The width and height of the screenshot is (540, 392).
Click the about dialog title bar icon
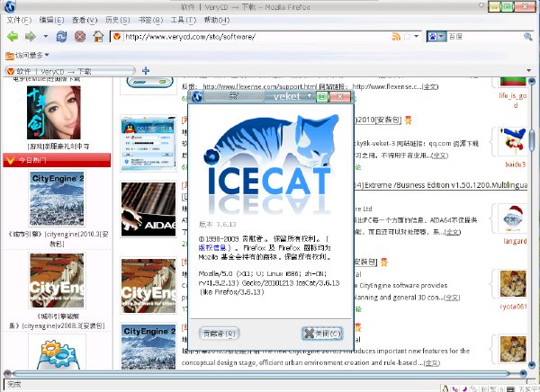tap(197, 97)
